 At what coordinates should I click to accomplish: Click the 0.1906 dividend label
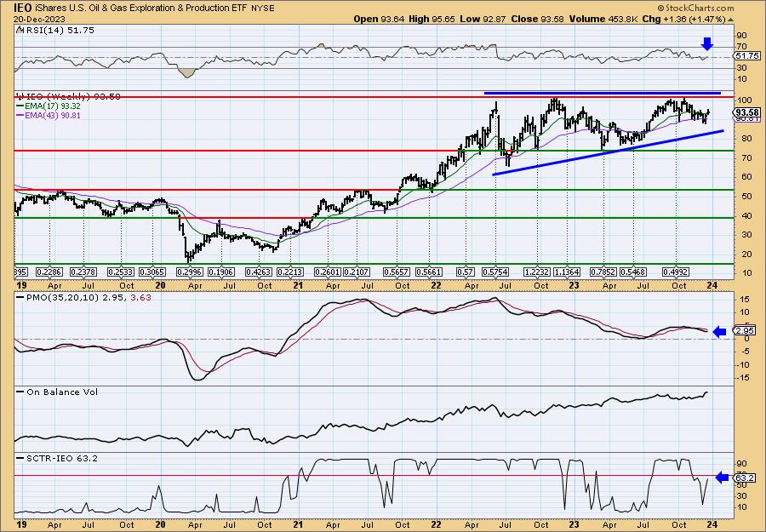pyautogui.click(x=221, y=272)
